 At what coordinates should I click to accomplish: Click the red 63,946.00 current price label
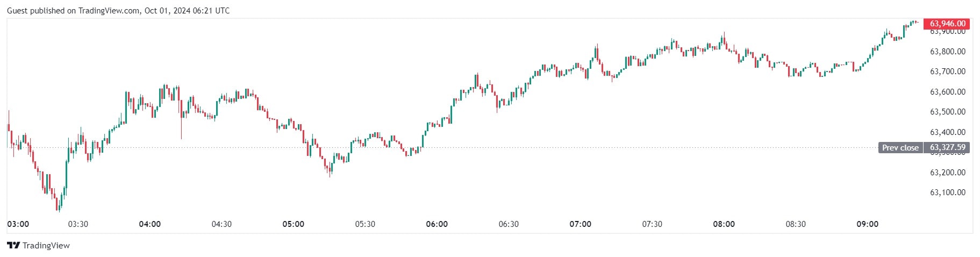pyautogui.click(x=948, y=24)
